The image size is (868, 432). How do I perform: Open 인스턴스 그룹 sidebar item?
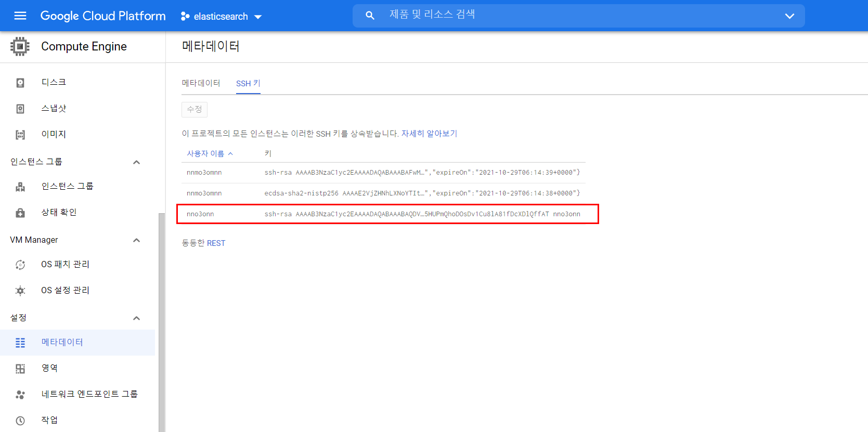tap(77, 187)
